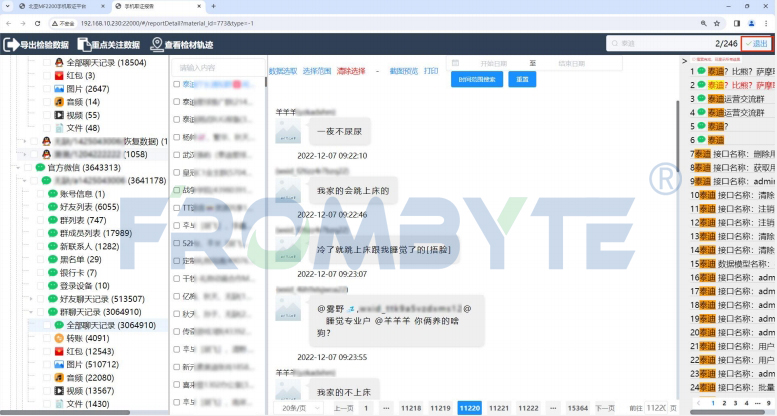Click the 打印 link
The image size is (777, 416).
click(x=431, y=71)
